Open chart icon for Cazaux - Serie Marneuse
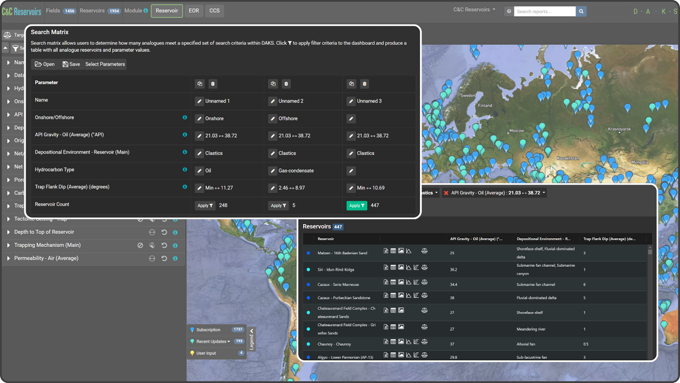Image resolution: width=680 pixels, height=383 pixels. coord(409,282)
